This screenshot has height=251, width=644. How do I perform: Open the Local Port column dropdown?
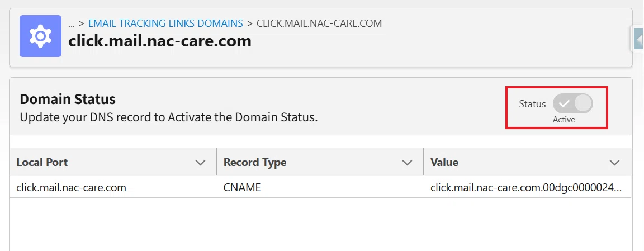click(x=201, y=163)
